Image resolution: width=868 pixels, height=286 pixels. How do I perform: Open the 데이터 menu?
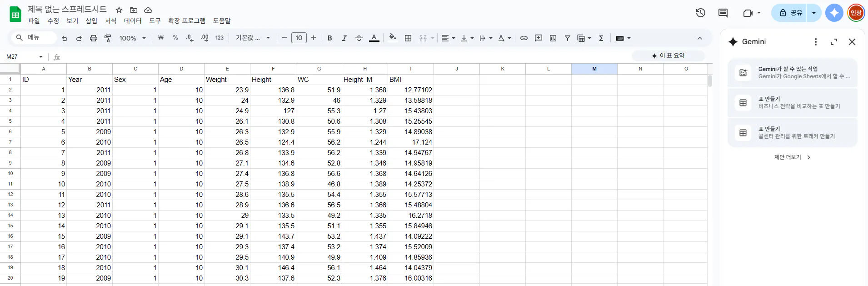tap(133, 21)
